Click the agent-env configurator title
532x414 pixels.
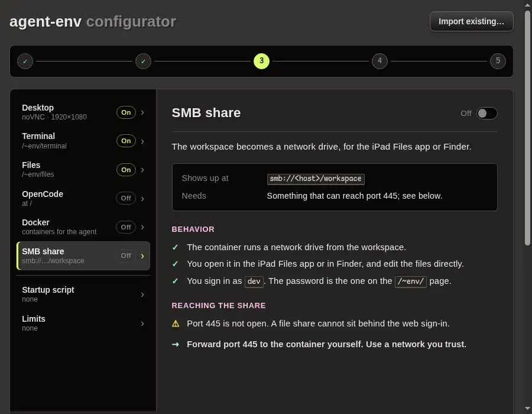93,22
